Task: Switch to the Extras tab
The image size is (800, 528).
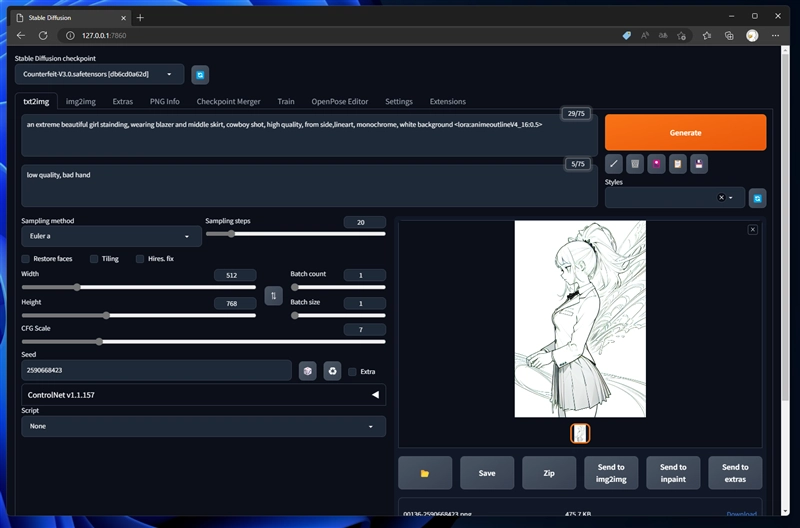Action: tap(122, 102)
